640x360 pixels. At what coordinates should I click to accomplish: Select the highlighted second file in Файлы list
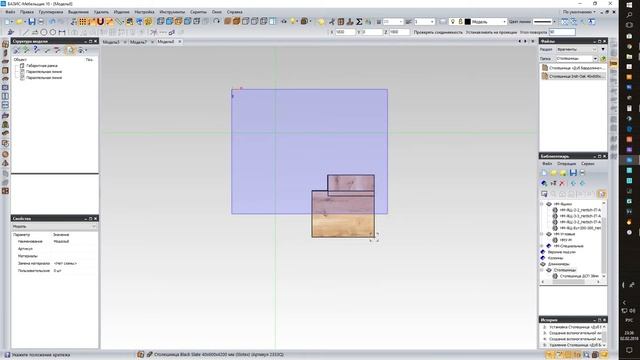[573, 76]
